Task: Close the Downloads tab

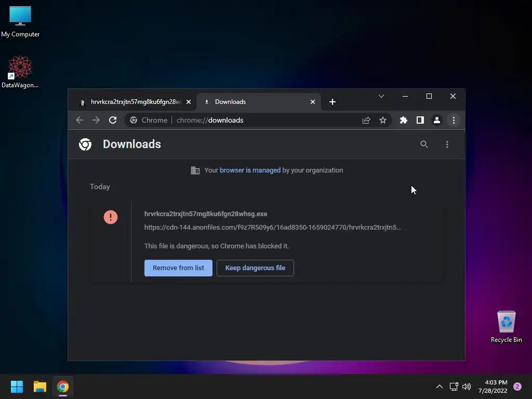Action: coord(313,102)
